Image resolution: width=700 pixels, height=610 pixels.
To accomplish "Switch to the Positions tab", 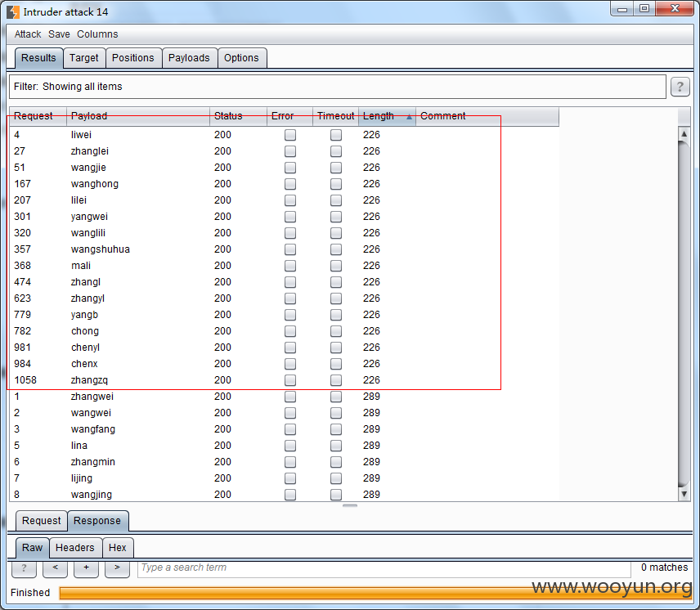I will point(133,58).
